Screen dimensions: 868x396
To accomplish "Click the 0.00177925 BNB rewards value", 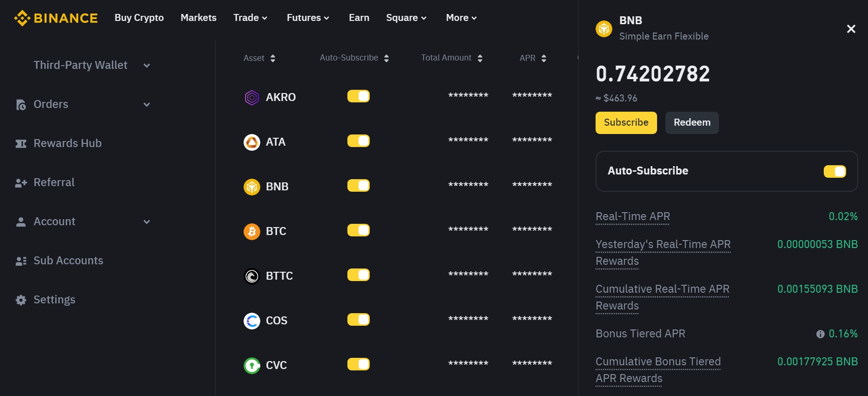I will click(x=818, y=362).
